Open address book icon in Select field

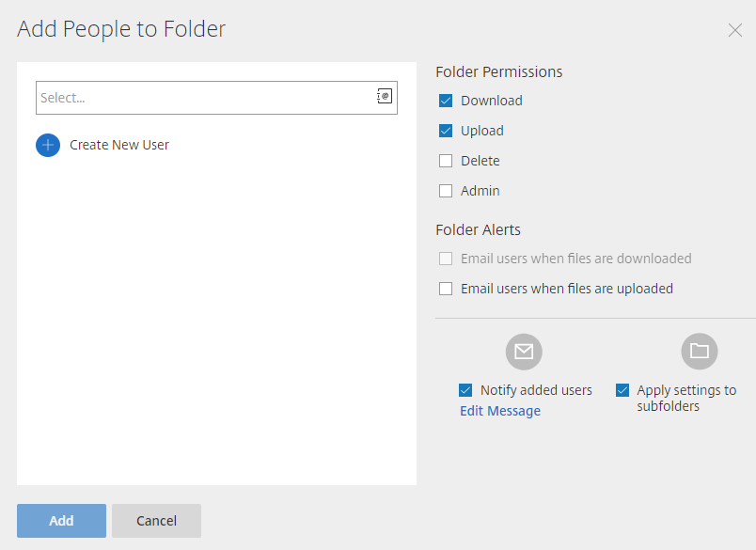point(385,97)
